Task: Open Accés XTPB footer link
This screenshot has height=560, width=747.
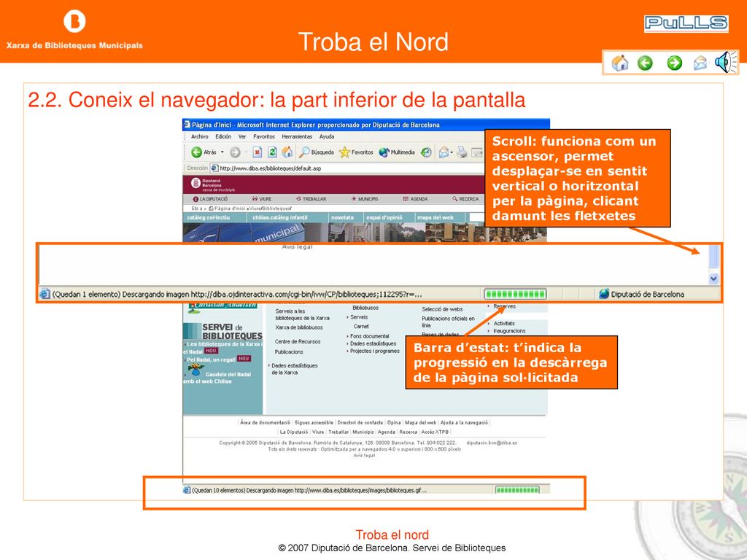Action: [x=435, y=432]
